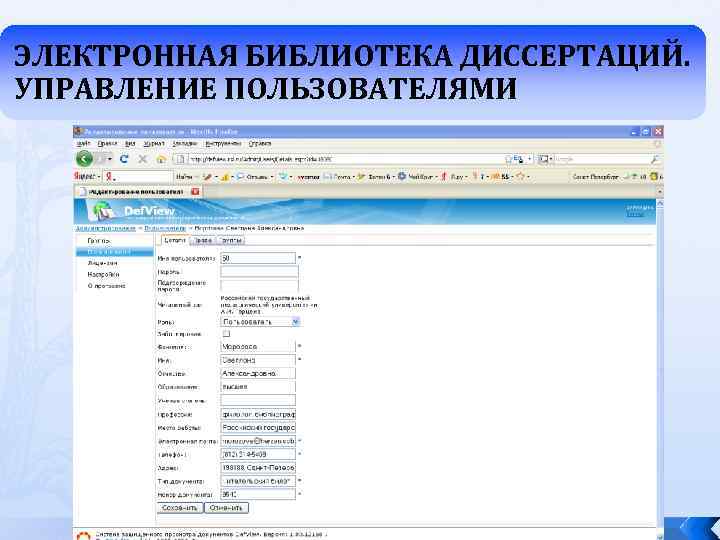Click the red Yandex Я logo in toolbar
The image size is (720, 540).
(x=110, y=177)
